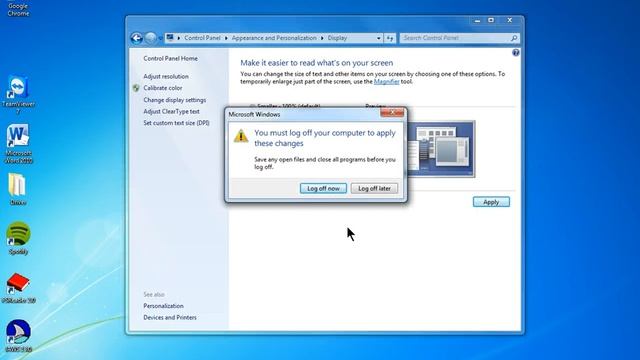Open Personalization under See also

coord(163,306)
